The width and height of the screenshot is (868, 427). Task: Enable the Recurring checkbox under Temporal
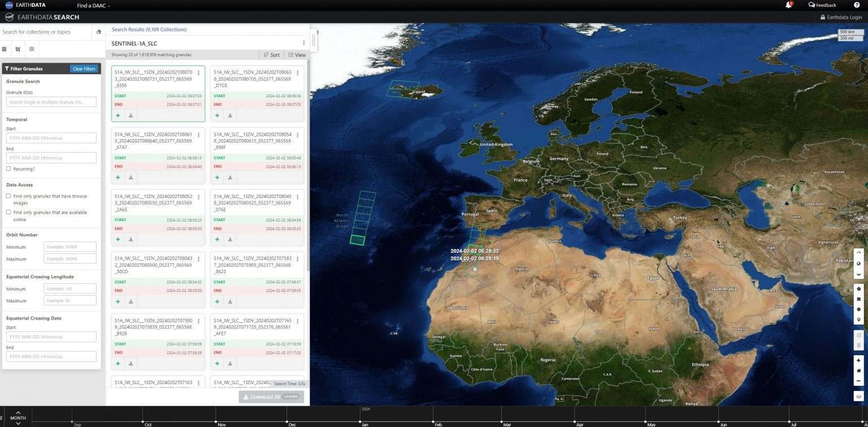click(x=9, y=169)
